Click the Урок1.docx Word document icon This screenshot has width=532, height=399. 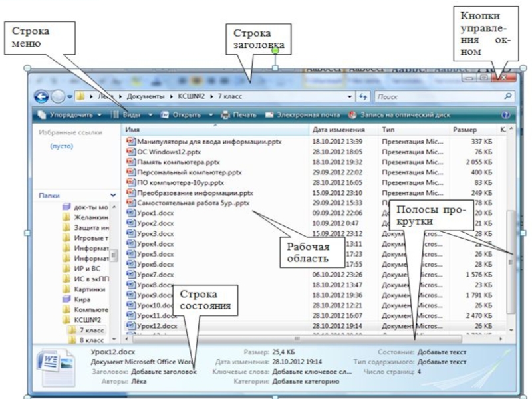[131, 213]
